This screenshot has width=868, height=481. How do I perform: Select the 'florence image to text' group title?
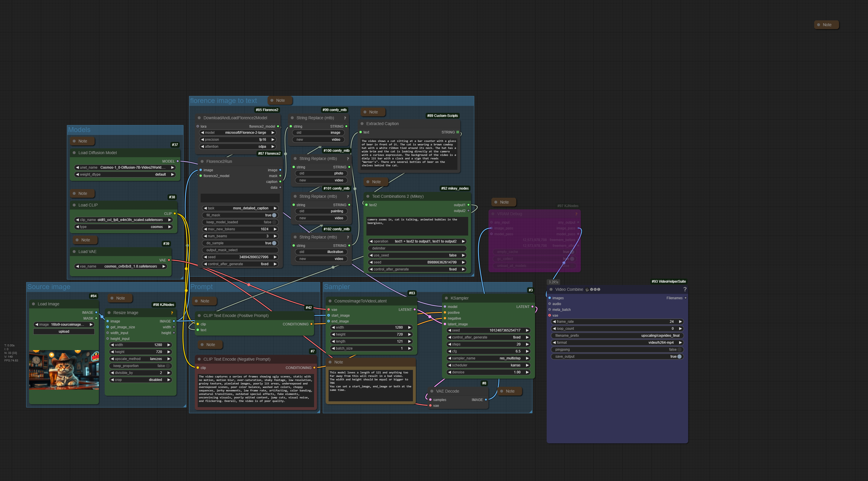pos(223,101)
